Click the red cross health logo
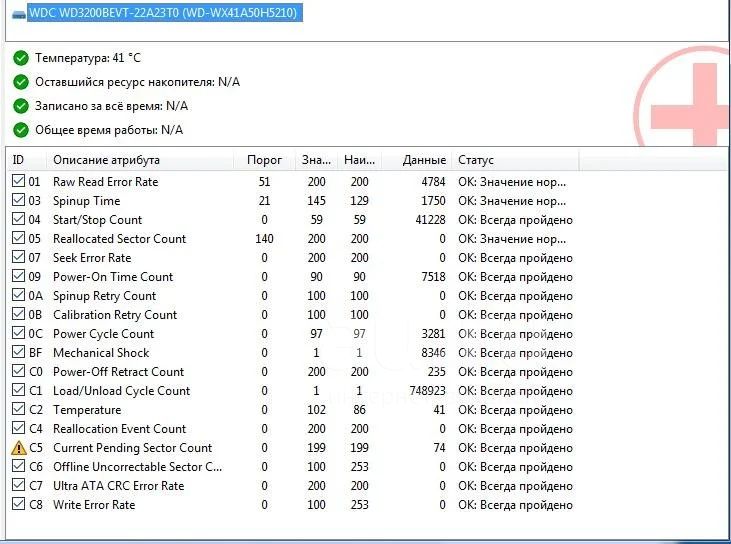This screenshot has width=731, height=544. click(683, 98)
